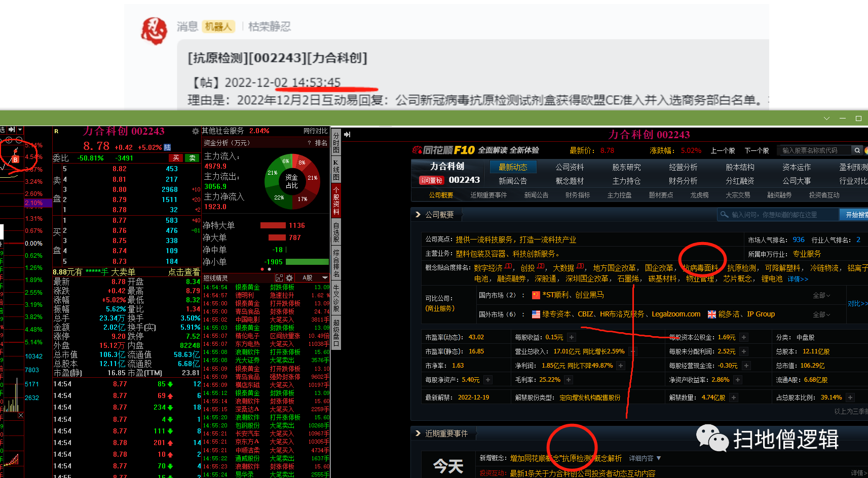The width and height of the screenshot is (868, 478).
Task: Switch to 财务指标 sub-tab
Action: [x=578, y=195]
